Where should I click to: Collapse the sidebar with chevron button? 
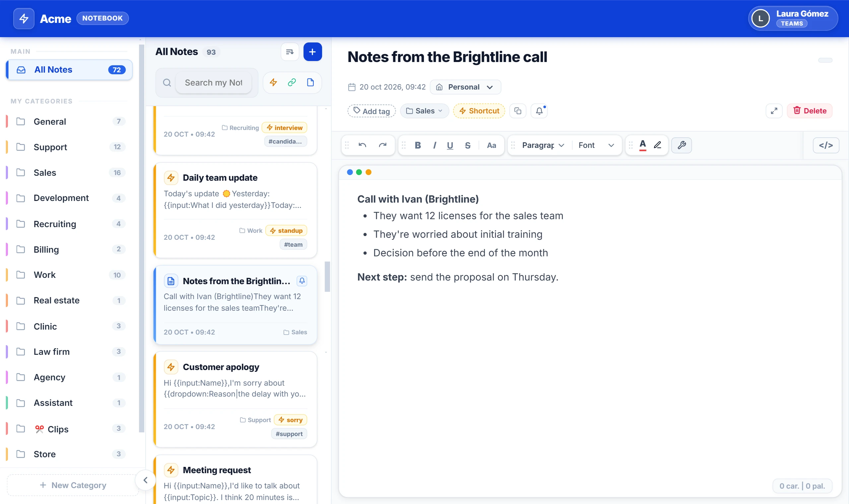coord(145,480)
